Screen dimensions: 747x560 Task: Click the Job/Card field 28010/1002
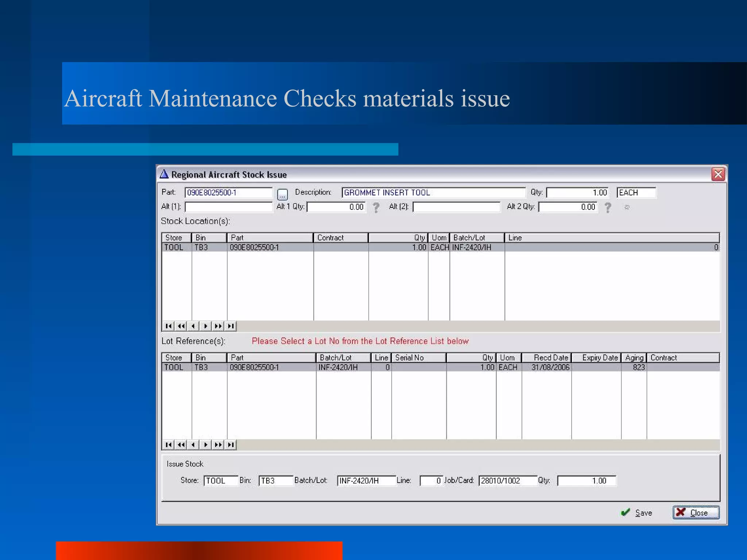508,481
